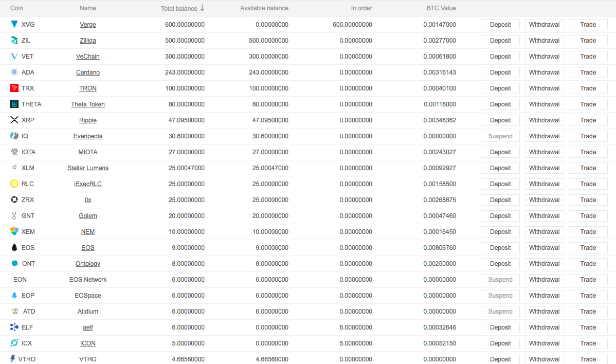Viewport: 616px width, 364px height.
Task: Sort by the BTC Value header
Action: point(441,8)
